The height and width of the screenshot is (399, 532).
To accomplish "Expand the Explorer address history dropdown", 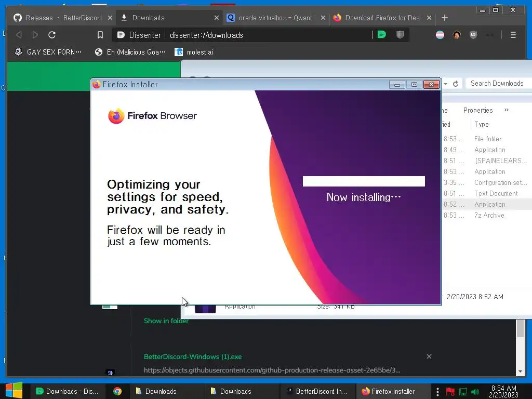I will point(445,84).
